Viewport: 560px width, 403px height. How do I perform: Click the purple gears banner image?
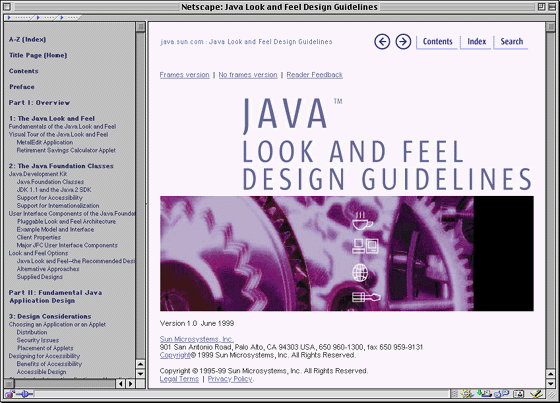pyautogui.click(x=346, y=253)
